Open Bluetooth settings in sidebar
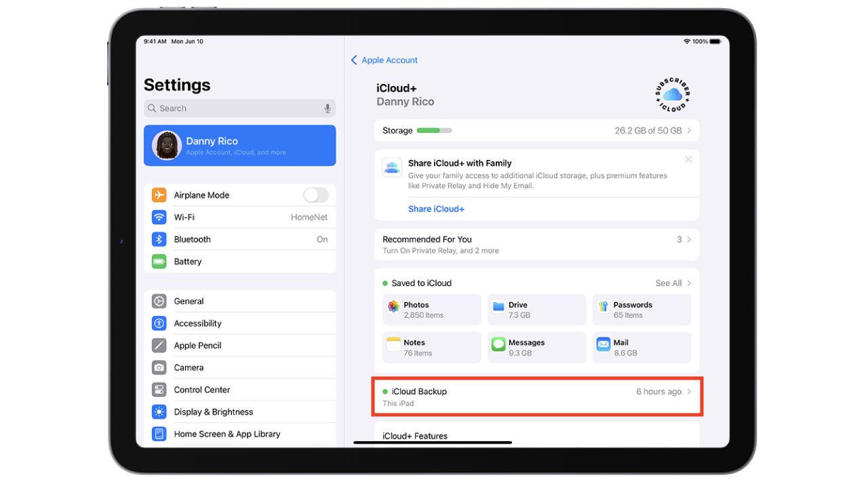This screenshot has width=868, height=488. [240, 239]
